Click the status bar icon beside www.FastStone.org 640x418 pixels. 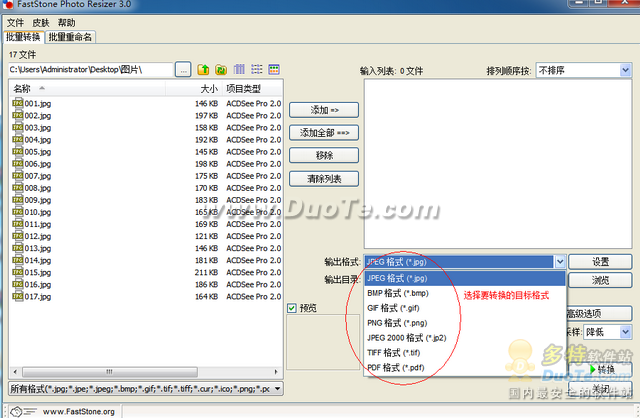[23, 411]
